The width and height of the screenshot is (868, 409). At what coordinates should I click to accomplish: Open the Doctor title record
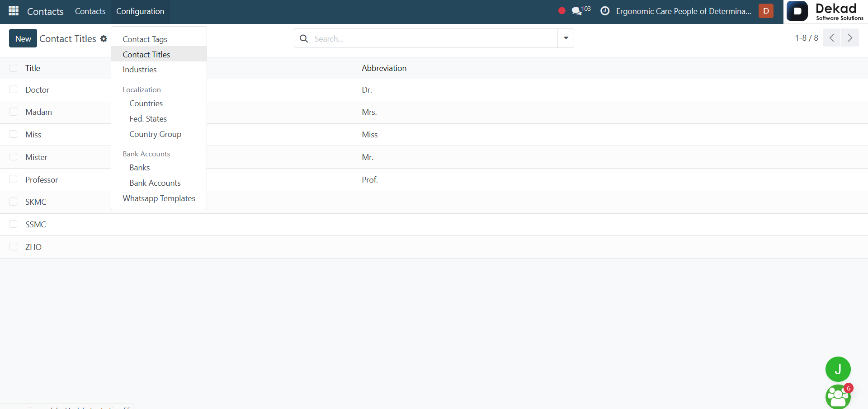tap(37, 89)
